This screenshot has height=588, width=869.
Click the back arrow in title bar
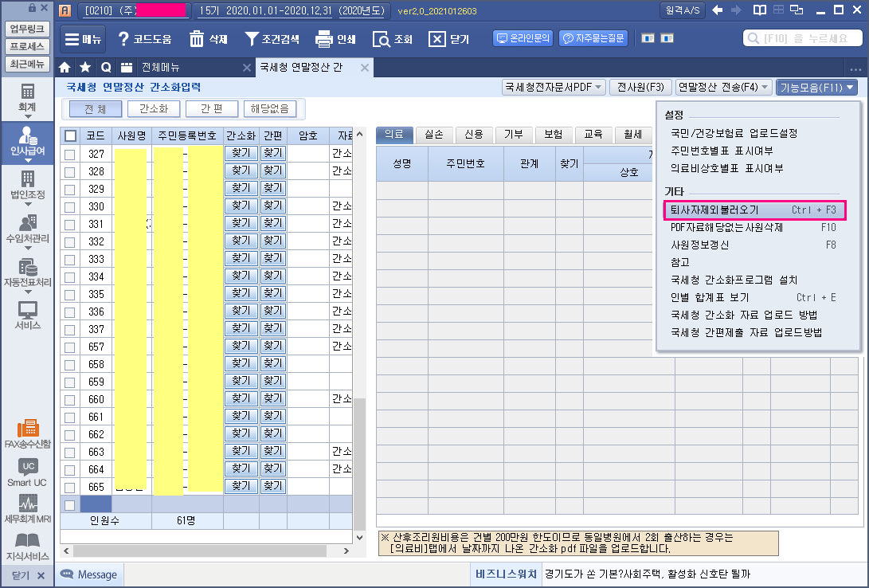click(717, 10)
